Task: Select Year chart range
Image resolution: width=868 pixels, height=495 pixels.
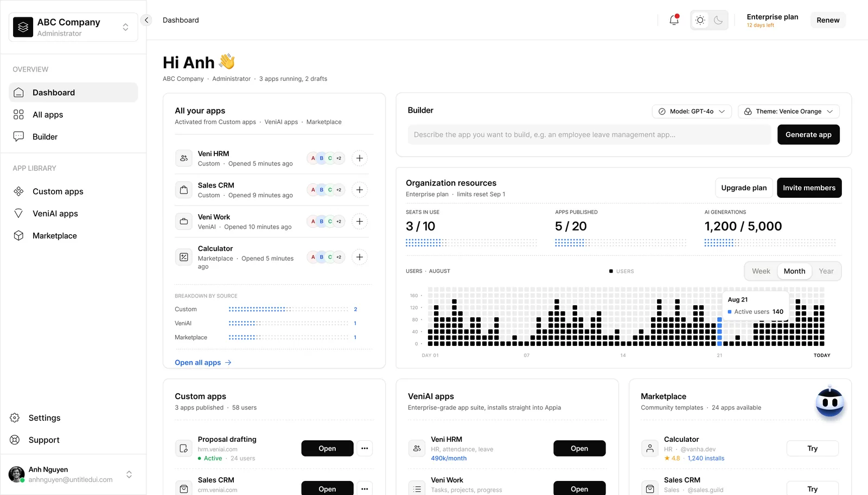Action: 826,271
